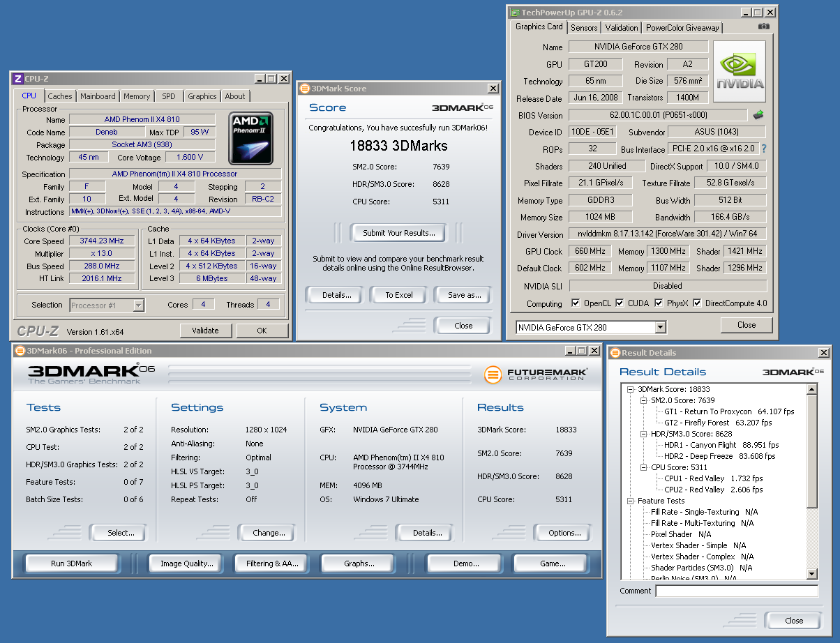Click the BIOS save chip icon in GPU-Z

point(758,115)
